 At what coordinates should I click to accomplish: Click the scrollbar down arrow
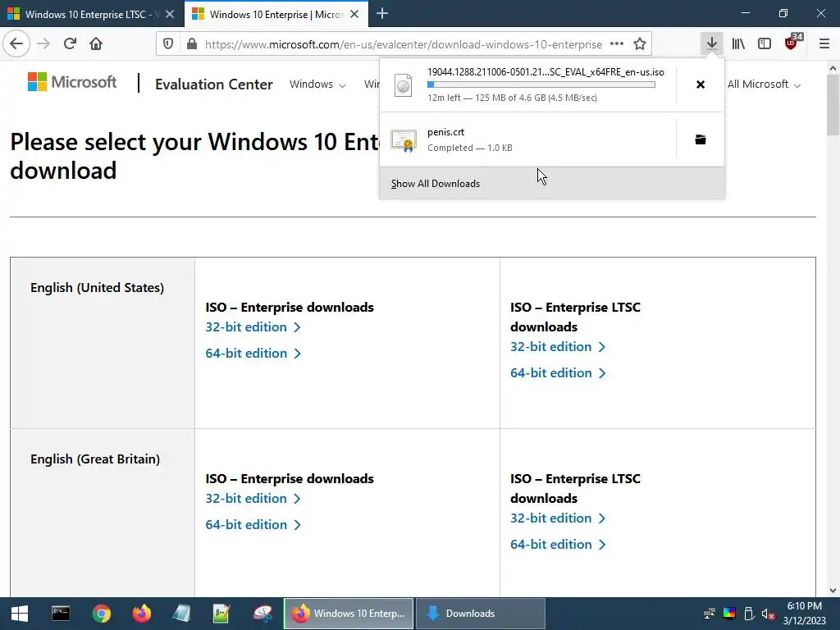pyautogui.click(x=833, y=591)
